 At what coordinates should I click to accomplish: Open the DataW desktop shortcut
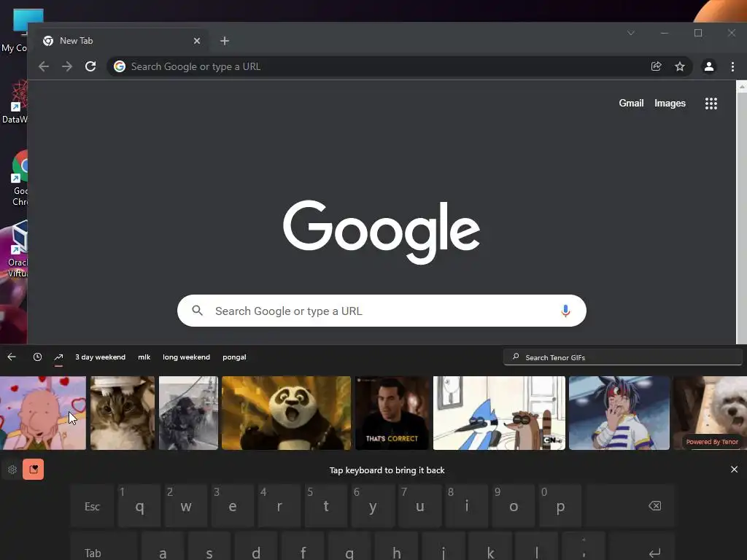coord(15,102)
